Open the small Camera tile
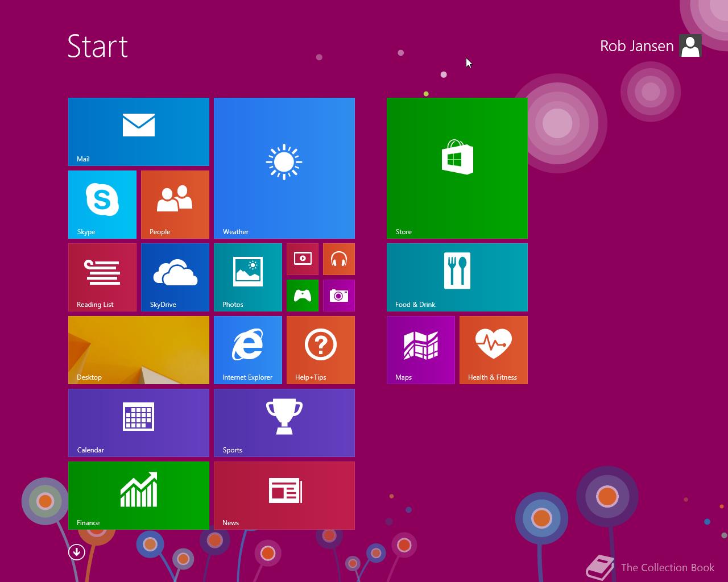728x582 pixels. point(339,296)
